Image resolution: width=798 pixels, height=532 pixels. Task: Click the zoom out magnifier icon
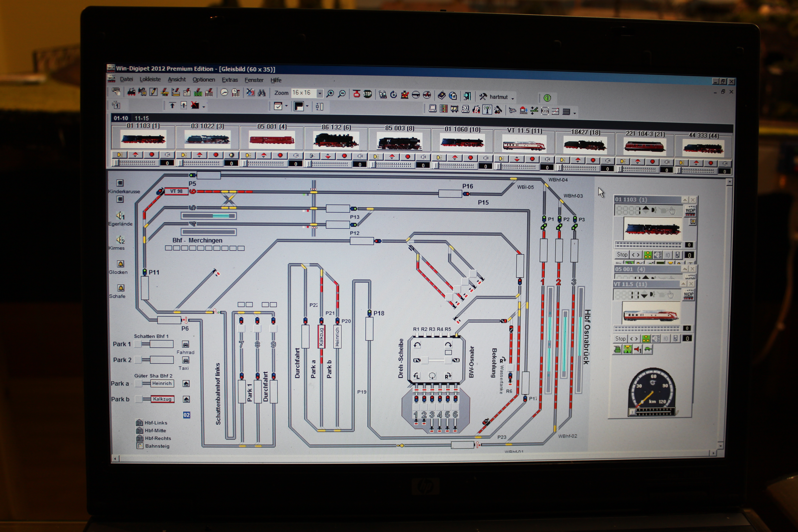pos(342,94)
